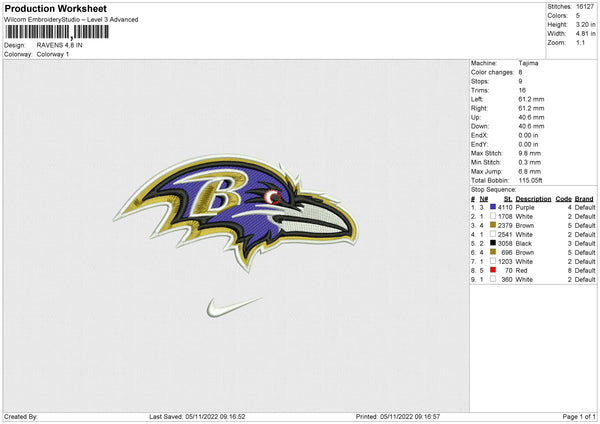The width and height of the screenshot is (600, 424).
Task: Click the "Stop Sequence:" heading
Action: 494,190
